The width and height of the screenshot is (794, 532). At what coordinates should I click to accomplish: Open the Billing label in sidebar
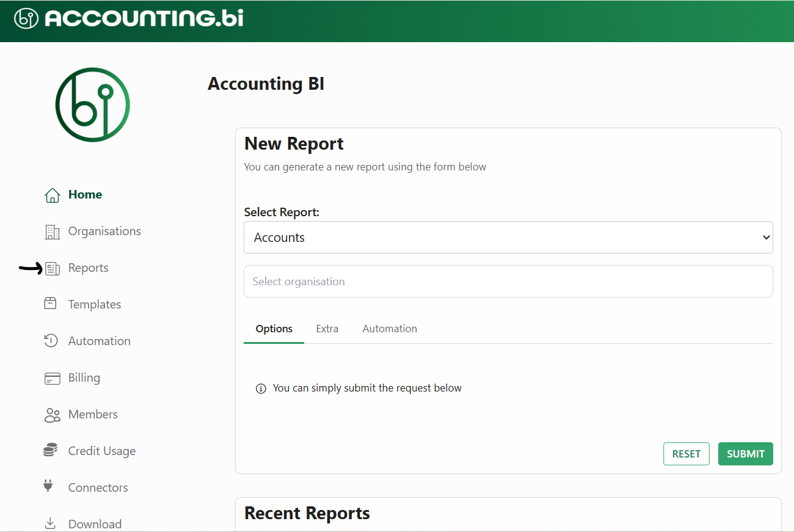coord(84,378)
